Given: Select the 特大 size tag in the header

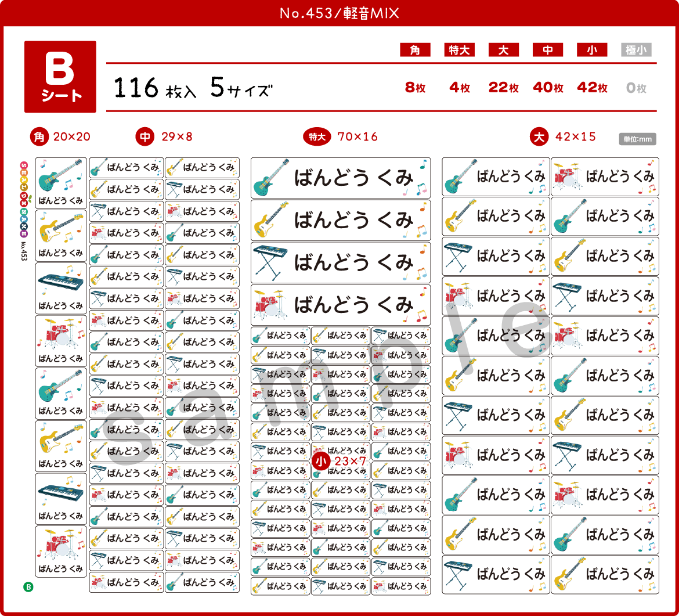Looking at the screenshot, I should point(460,50).
